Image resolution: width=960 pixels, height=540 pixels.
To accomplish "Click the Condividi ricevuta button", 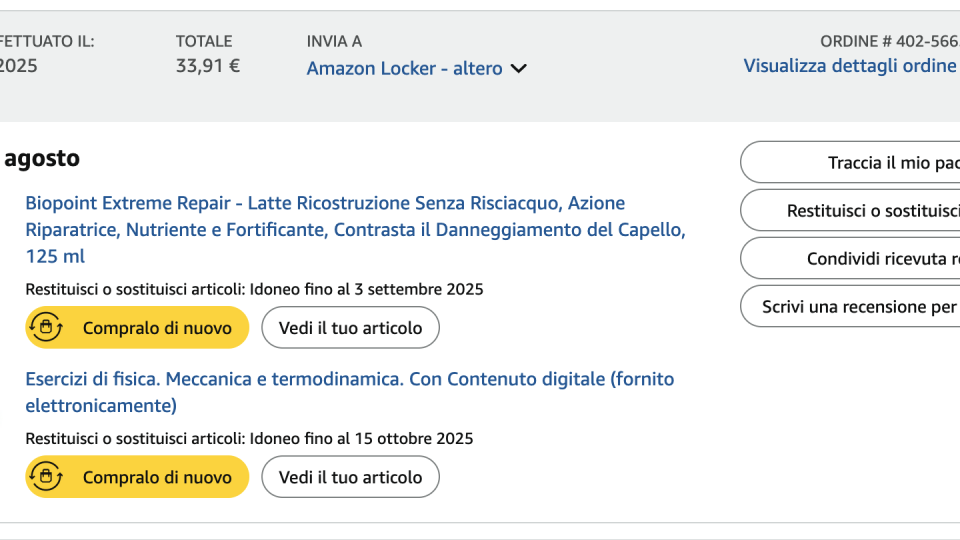I will click(880, 258).
